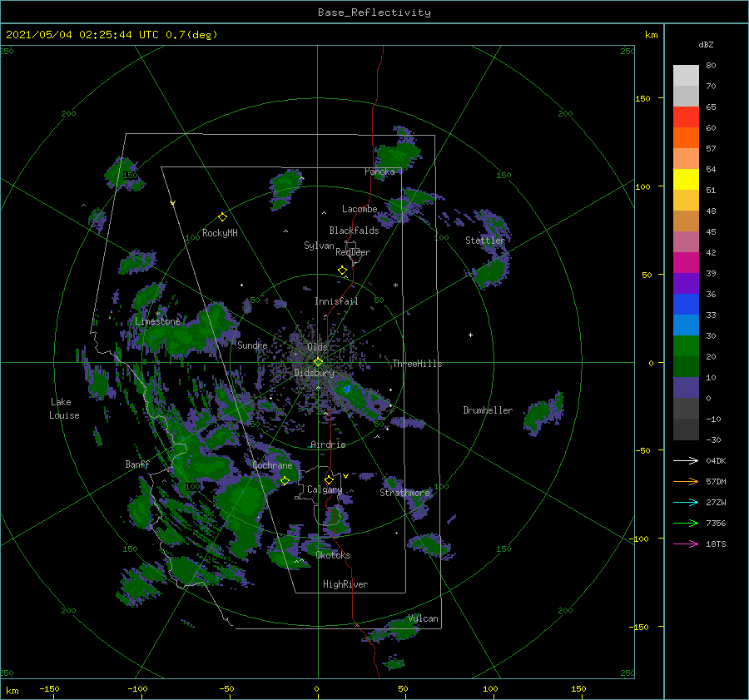Viewport: 749px width, 700px height.
Task: Select the yellow 54-51 dBZ swatch
Action: (686, 179)
